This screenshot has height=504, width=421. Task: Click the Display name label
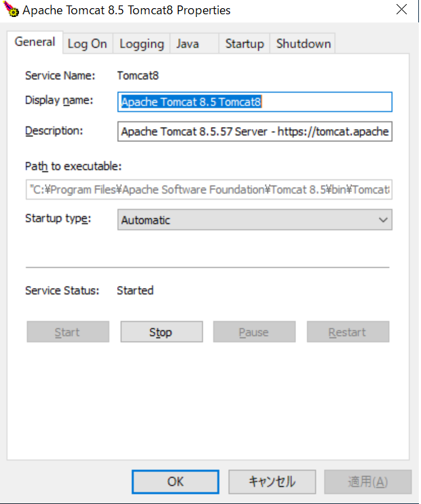tap(59, 101)
